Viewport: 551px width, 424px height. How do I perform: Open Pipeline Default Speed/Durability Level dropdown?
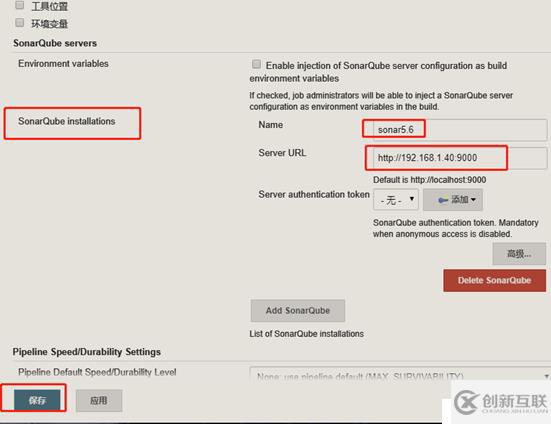click(400, 376)
